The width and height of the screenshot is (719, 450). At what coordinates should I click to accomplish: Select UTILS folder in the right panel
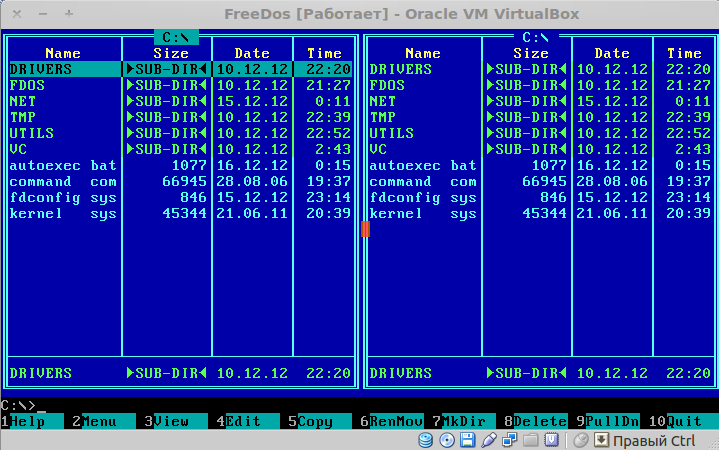[x=541, y=133]
